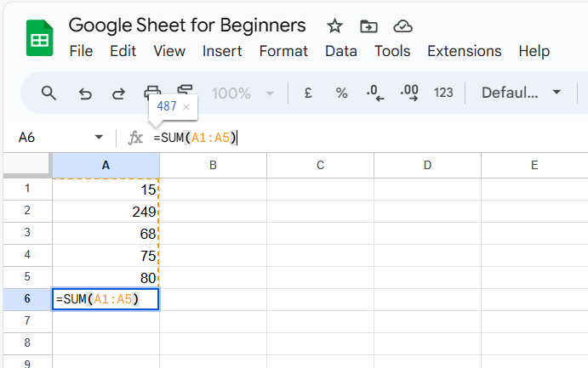Screen dimensions: 588x368
Task: Click the undo arrow icon
Action: pos(85,93)
